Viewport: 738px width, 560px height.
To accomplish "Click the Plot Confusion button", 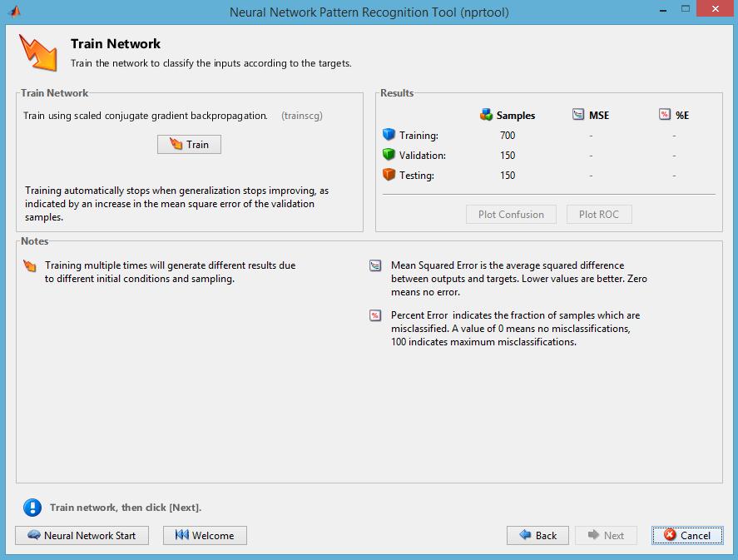I will point(511,215).
